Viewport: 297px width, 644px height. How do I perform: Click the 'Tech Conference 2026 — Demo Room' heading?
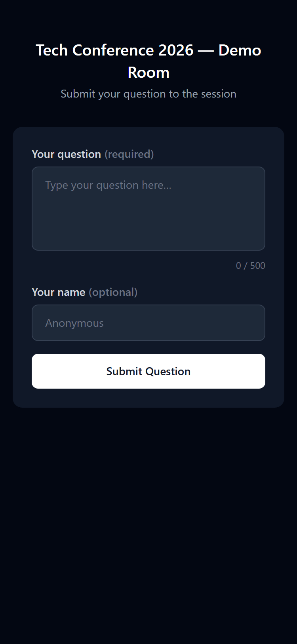[x=148, y=61]
